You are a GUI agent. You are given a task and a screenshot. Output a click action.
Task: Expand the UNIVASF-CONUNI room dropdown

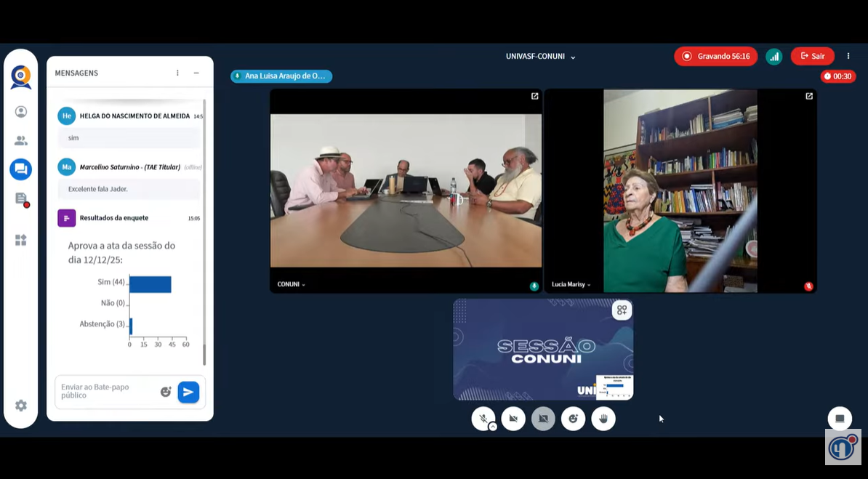click(x=541, y=57)
